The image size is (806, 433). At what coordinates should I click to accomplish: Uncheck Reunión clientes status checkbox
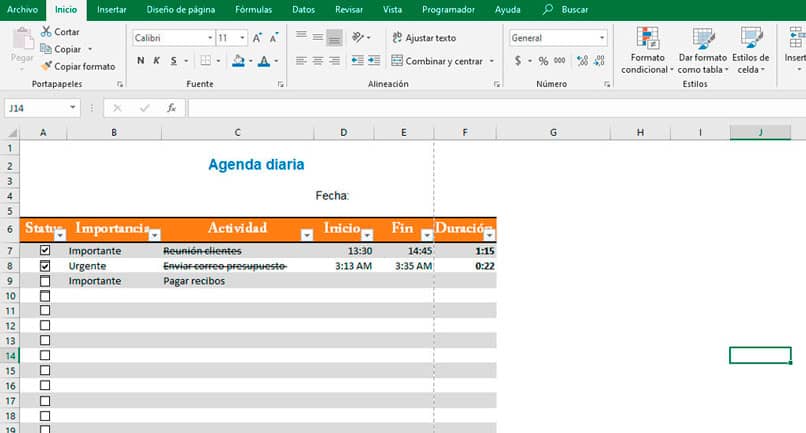(45, 250)
